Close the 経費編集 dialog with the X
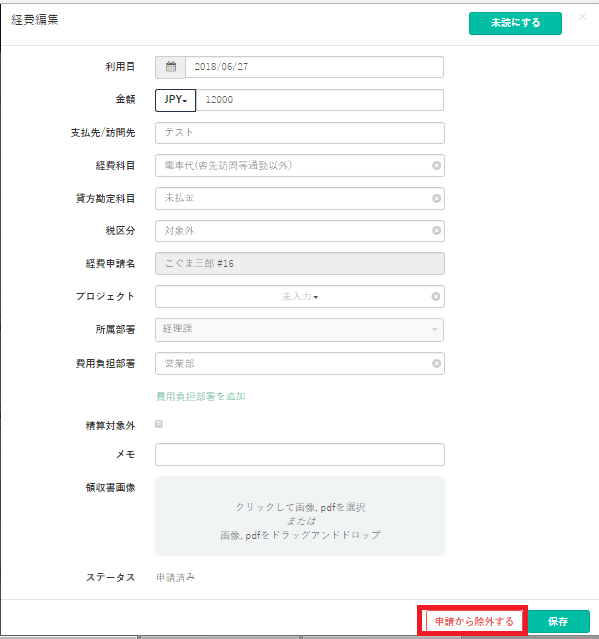Screen dimensions: 599x639 click(x=582, y=17)
